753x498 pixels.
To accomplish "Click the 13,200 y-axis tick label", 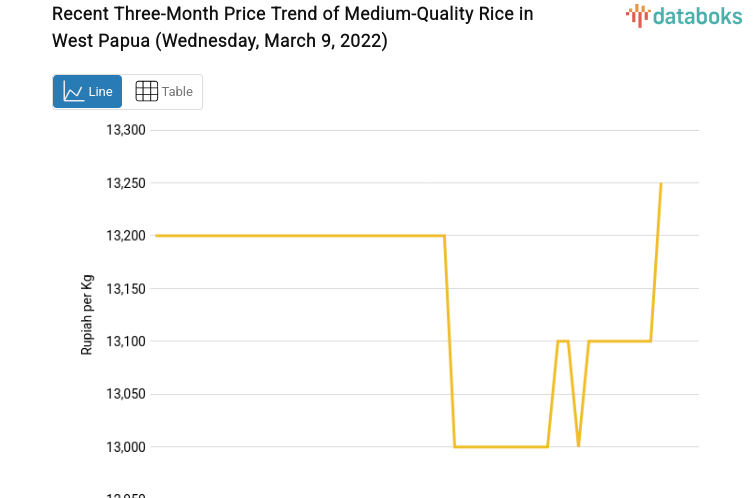I will pos(126,236).
